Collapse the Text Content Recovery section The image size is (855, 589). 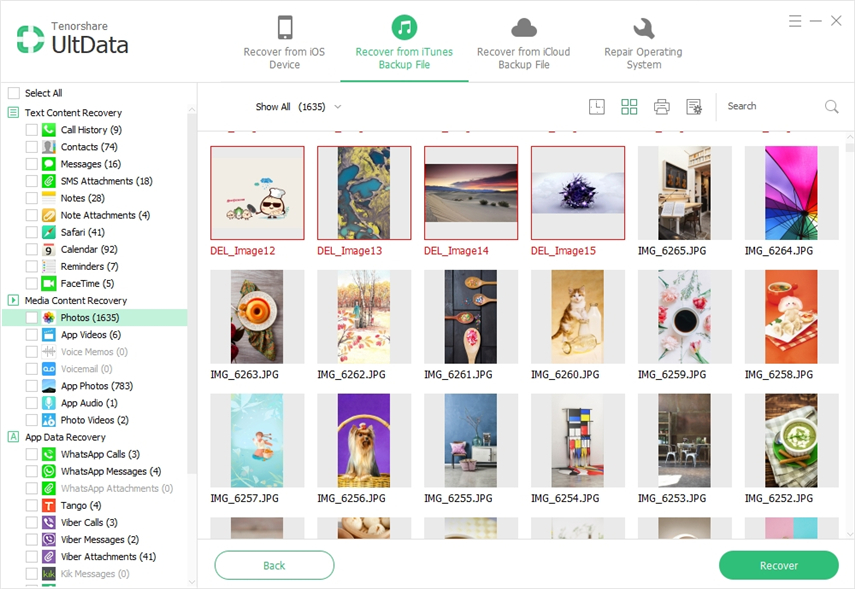(14, 113)
